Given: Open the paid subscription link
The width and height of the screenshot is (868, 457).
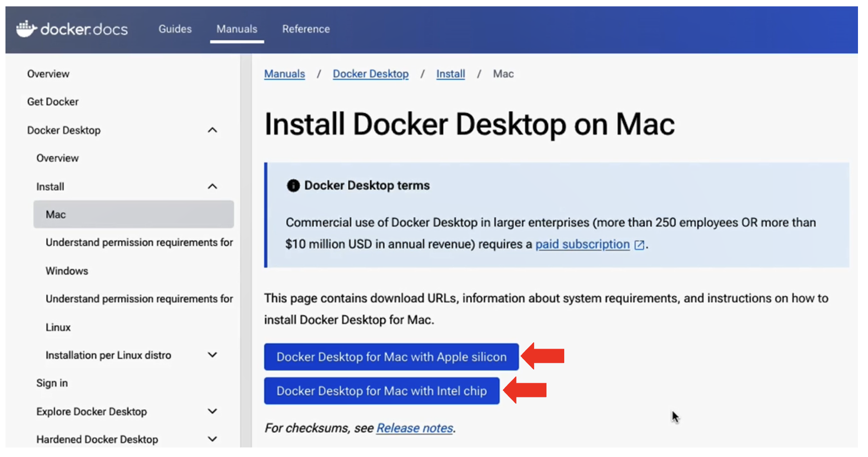Looking at the screenshot, I should 582,244.
